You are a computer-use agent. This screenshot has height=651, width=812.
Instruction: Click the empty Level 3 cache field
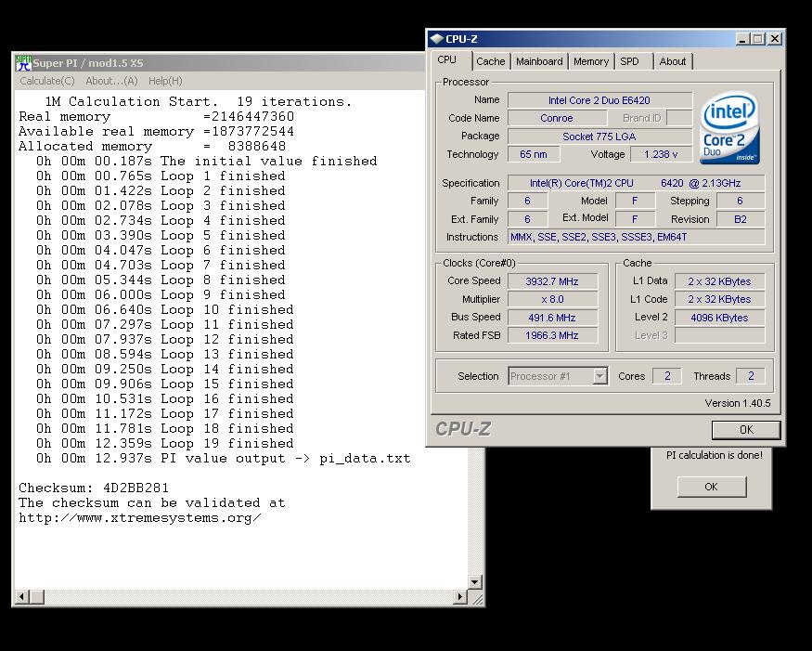coord(720,335)
